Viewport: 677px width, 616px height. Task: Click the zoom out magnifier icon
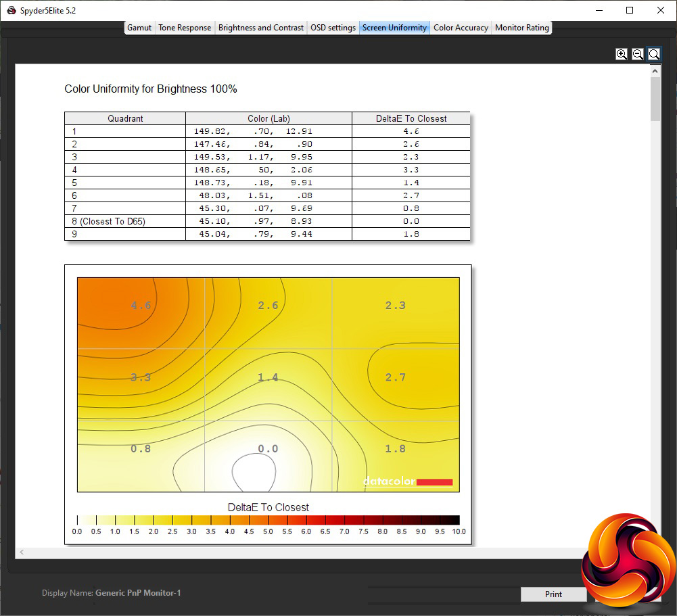coord(638,54)
